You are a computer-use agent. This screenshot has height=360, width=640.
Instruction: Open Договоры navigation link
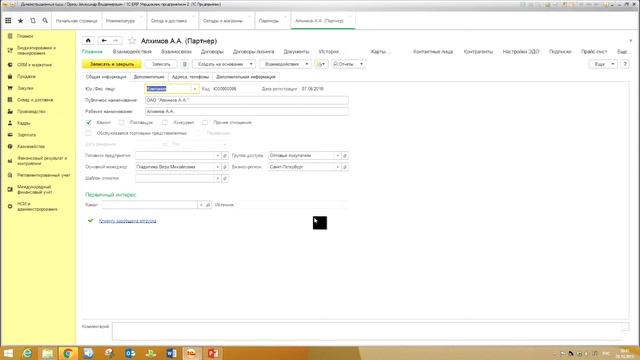pyautogui.click(x=212, y=51)
